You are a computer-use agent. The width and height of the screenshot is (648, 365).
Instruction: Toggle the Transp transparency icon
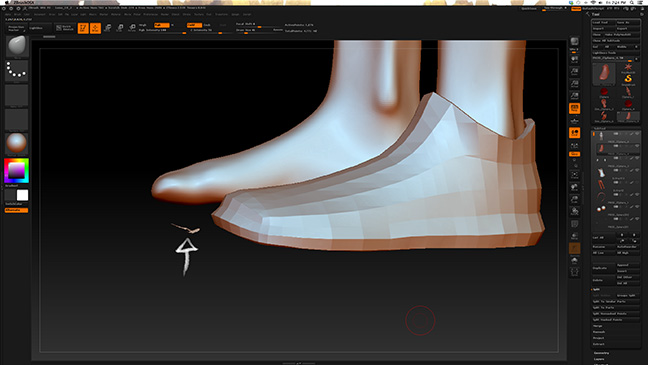pos(574,236)
